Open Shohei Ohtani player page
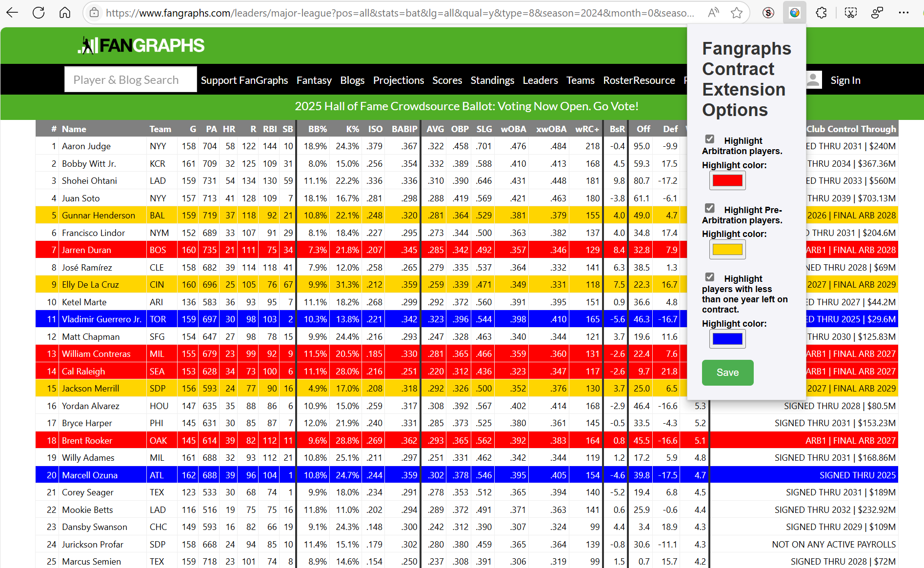This screenshot has height=568, width=924. pyautogui.click(x=89, y=180)
